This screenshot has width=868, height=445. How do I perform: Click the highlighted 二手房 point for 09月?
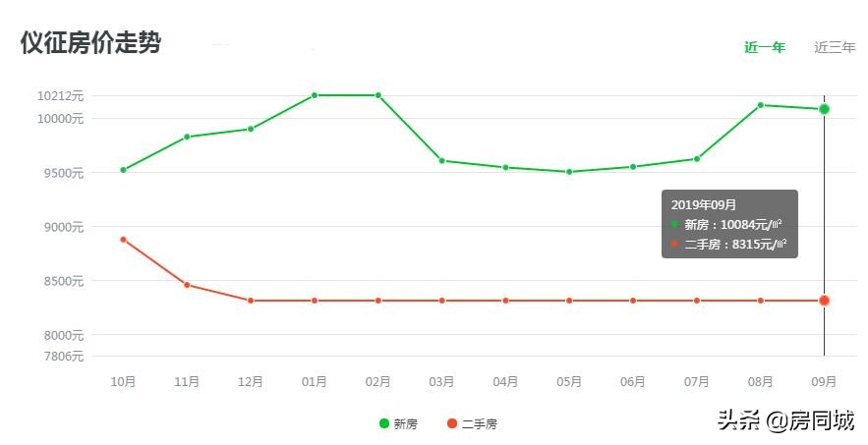[824, 301]
